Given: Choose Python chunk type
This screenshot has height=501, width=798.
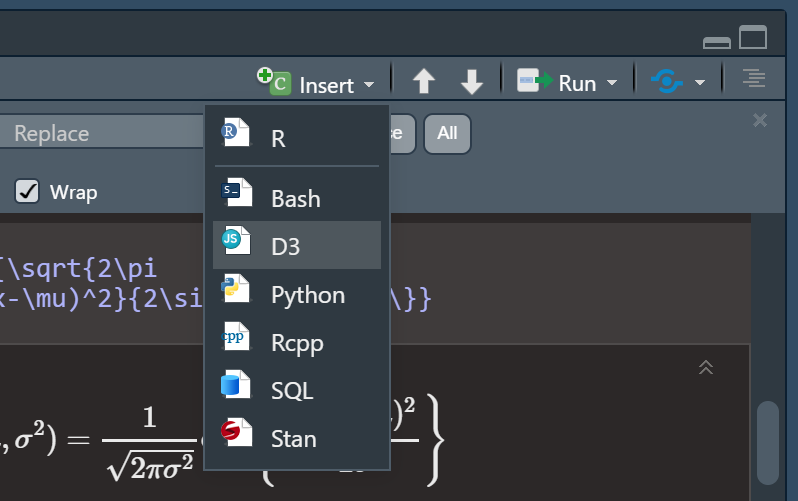Looking at the screenshot, I should point(297,293).
